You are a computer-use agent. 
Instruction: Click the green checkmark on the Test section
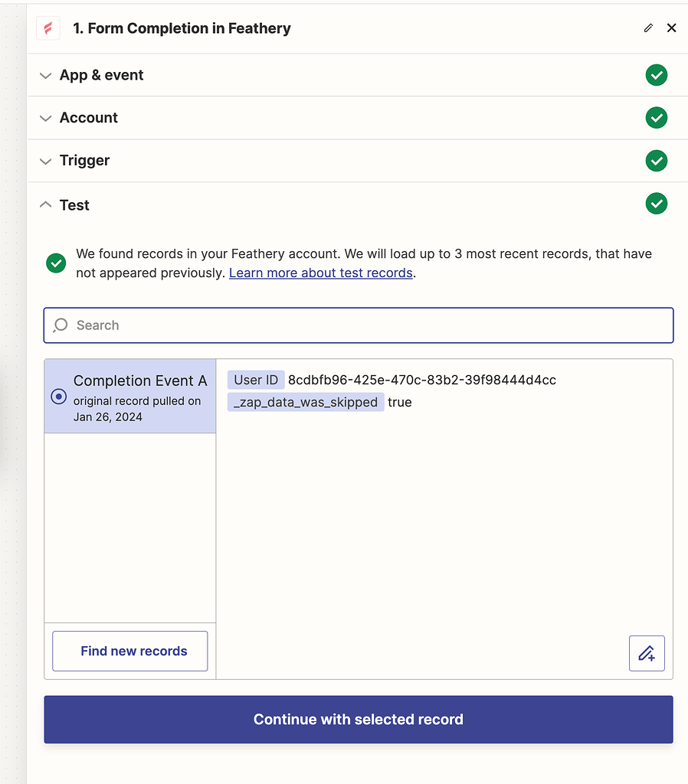coord(657,204)
